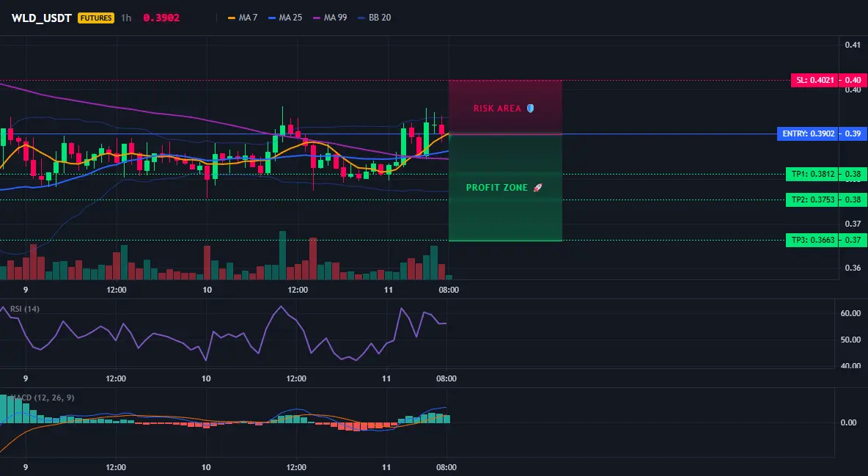Click the orange MA 7 color dash in legend
The height and width of the screenshot is (476, 868).
pos(232,18)
